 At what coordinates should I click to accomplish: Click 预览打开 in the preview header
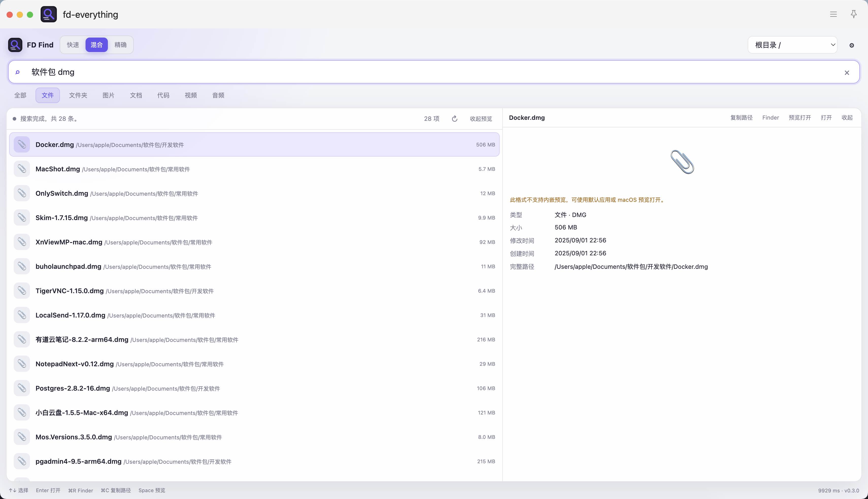(799, 118)
